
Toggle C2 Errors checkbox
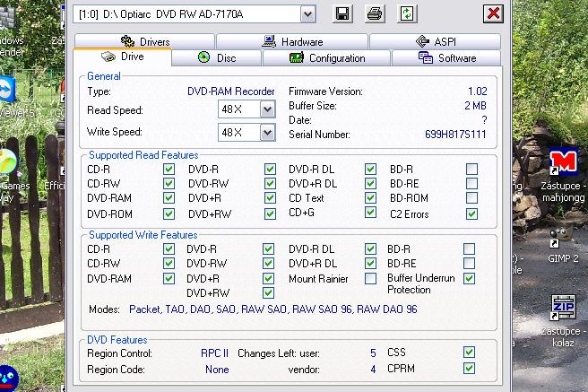471,213
